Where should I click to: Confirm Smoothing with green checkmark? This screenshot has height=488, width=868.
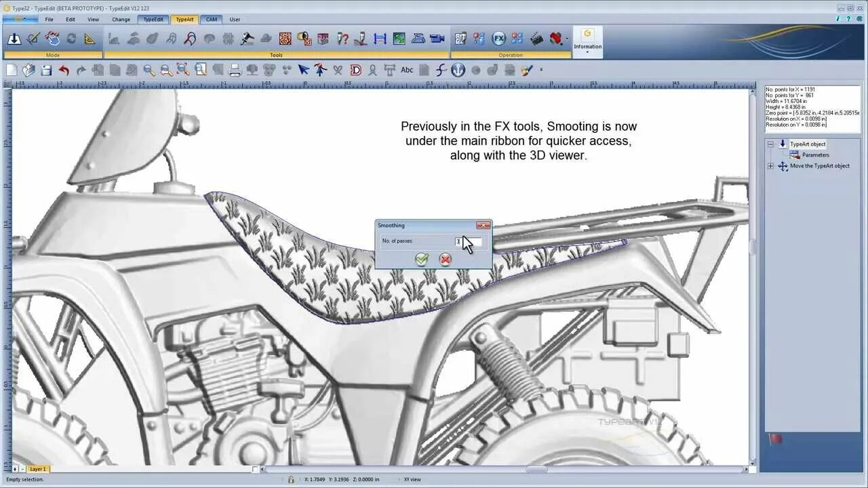click(422, 259)
